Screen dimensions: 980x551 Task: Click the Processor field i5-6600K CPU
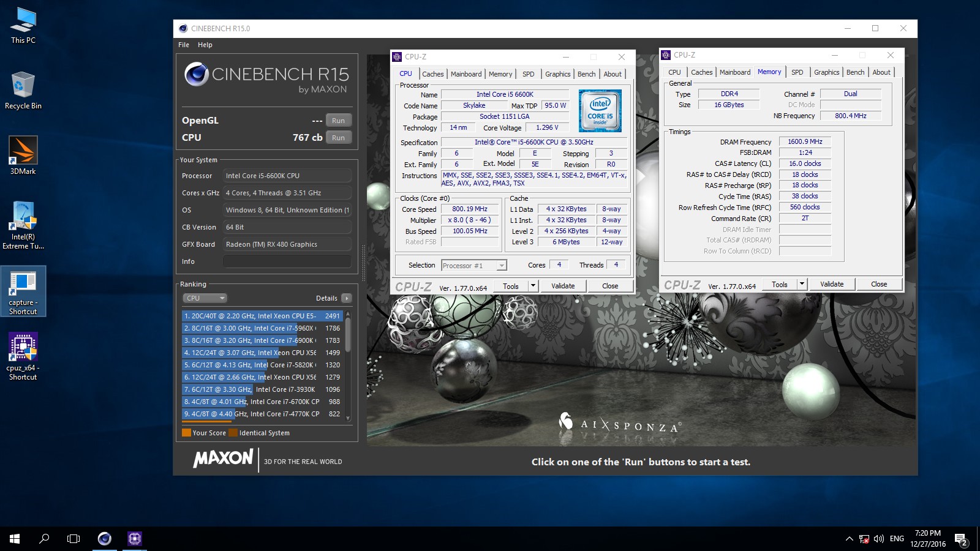(x=287, y=176)
